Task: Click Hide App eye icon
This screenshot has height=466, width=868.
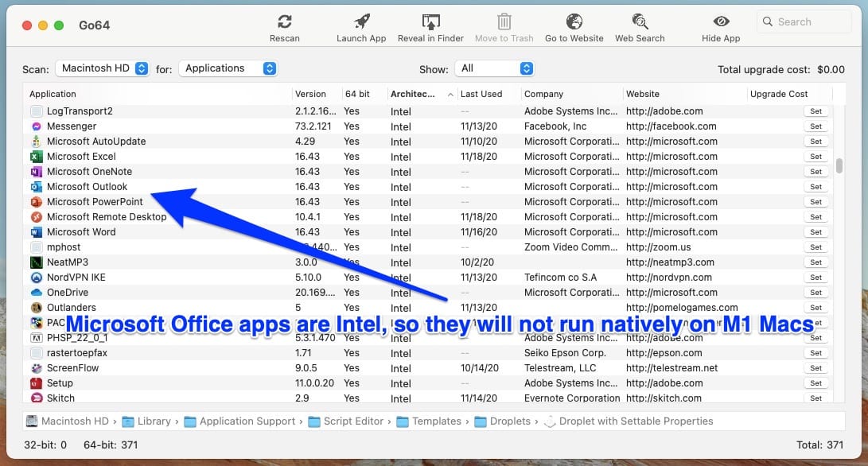Action: [721, 21]
